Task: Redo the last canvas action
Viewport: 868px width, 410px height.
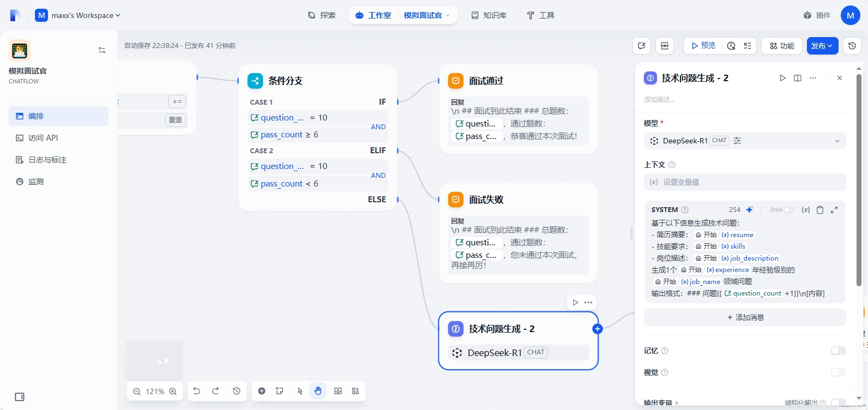Action: coord(215,391)
